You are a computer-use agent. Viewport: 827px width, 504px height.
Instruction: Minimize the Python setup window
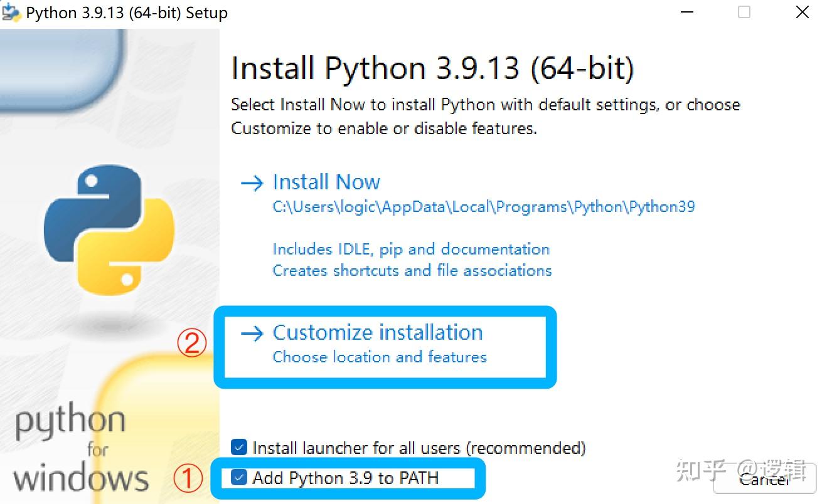pos(686,12)
